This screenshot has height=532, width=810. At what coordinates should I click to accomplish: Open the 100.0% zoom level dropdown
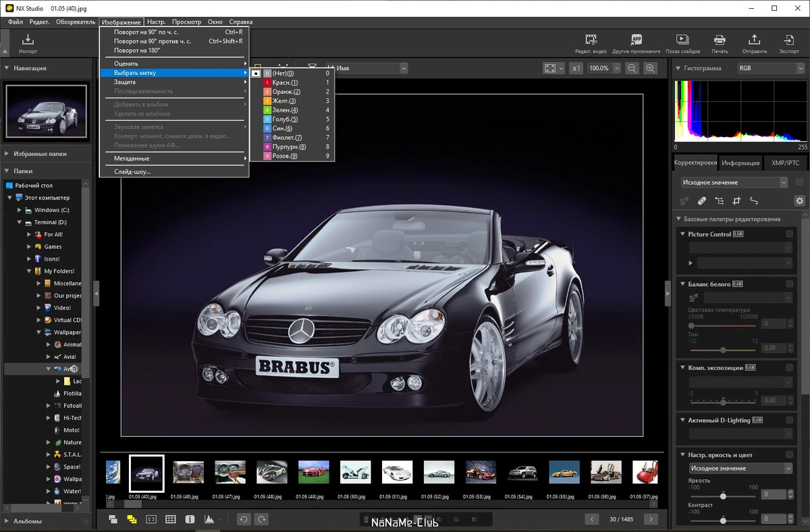point(603,68)
